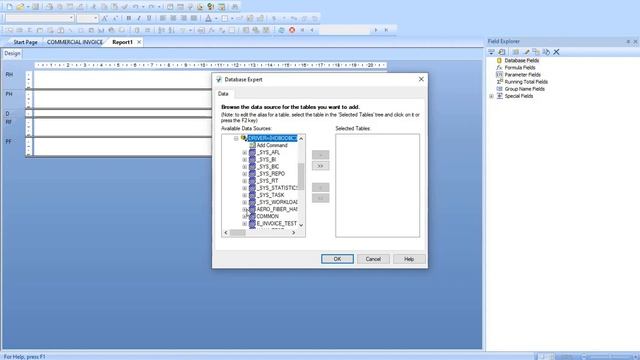Select the Data tab in Database Expert
This screenshot has height=360, width=640.
[x=223, y=94]
